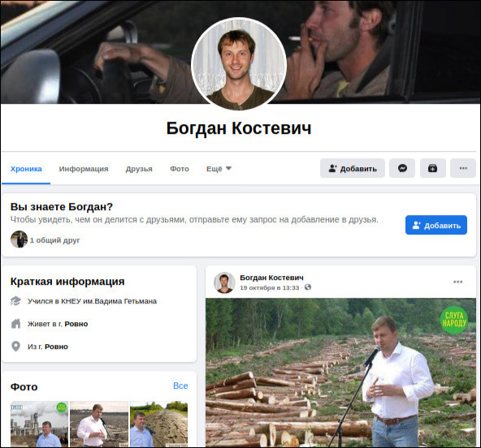Screen dimensions: 481x448
Task: Click the gray Добавить friend button
Action: click(352, 168)
